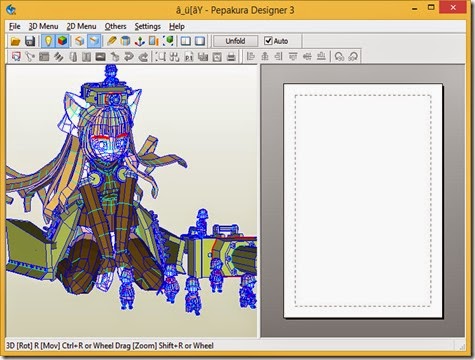Minimize the Pepakura Designer window
Screen dimensions: 475x360
[415, 8]
